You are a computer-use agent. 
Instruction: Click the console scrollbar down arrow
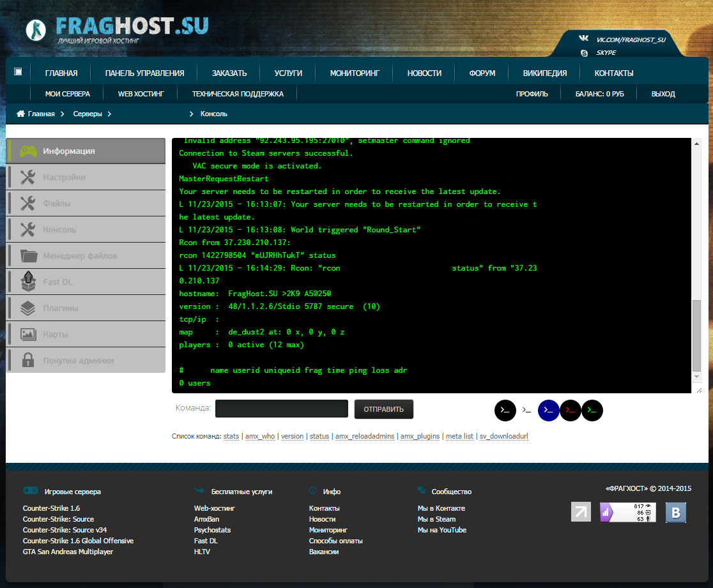(x=696, y=377)
